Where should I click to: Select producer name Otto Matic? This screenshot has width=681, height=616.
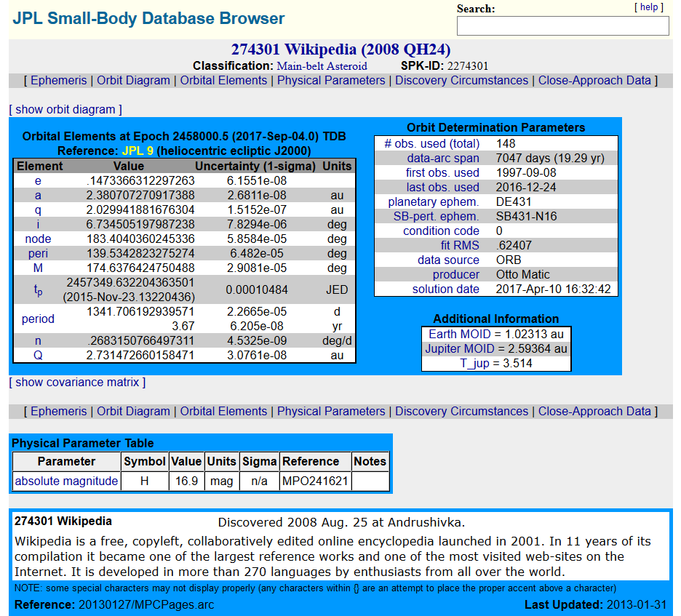(x=523, y=274)
